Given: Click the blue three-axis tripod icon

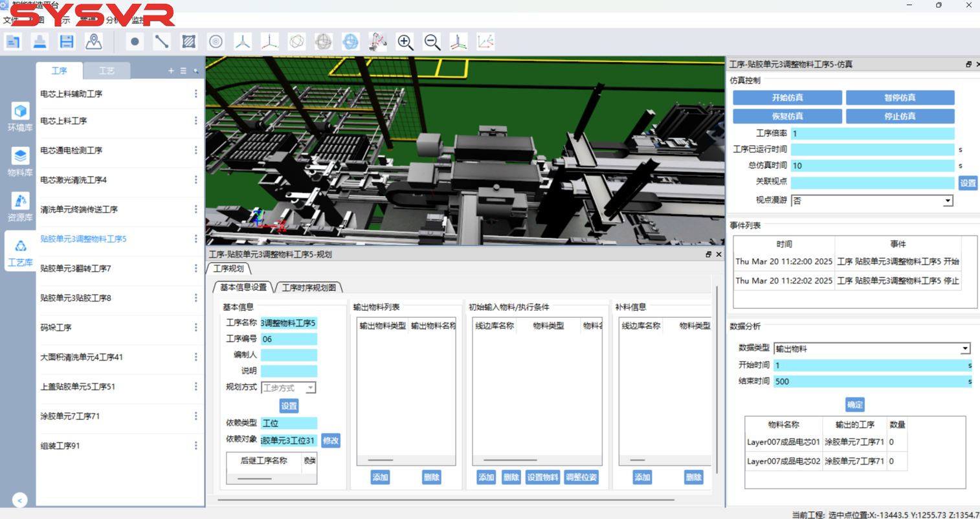Looking at the screenshot, I should 243,42.
